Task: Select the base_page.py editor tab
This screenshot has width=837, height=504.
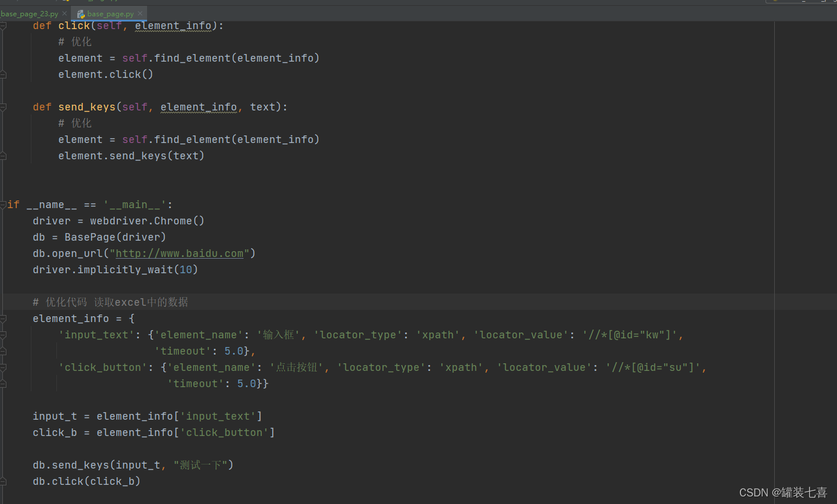Action: pyautogui.click(x=110, y=13)
